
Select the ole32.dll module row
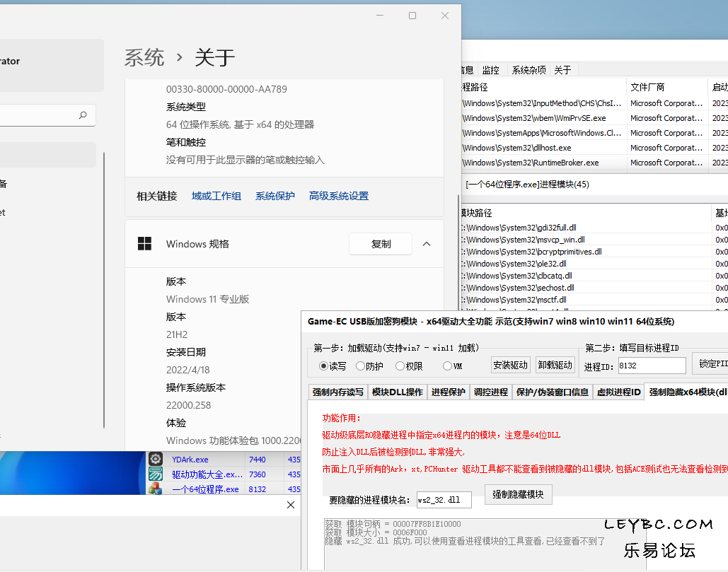[594, 264]
